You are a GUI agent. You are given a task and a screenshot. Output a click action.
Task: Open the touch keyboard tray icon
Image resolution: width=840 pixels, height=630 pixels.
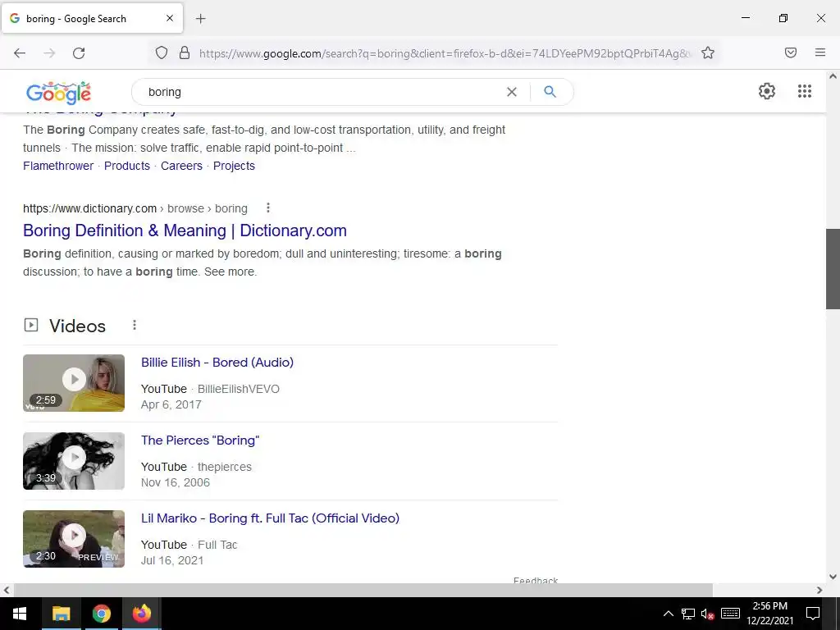730,614
